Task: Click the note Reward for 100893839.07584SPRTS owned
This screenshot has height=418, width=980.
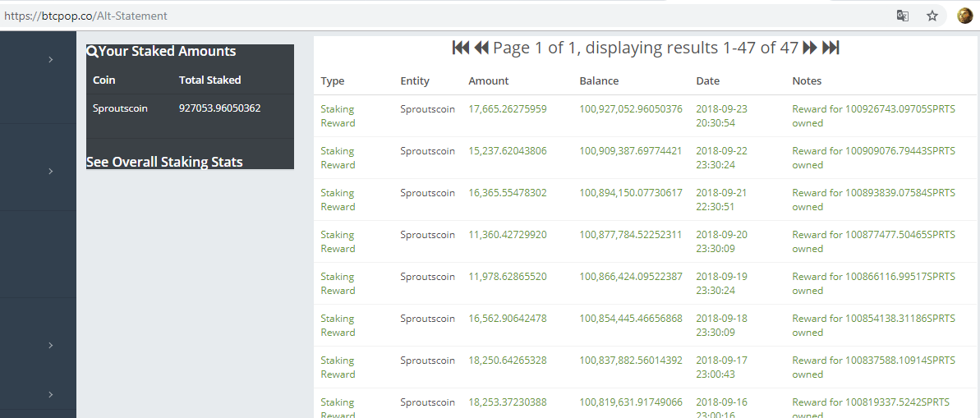Action: point(874,200)
